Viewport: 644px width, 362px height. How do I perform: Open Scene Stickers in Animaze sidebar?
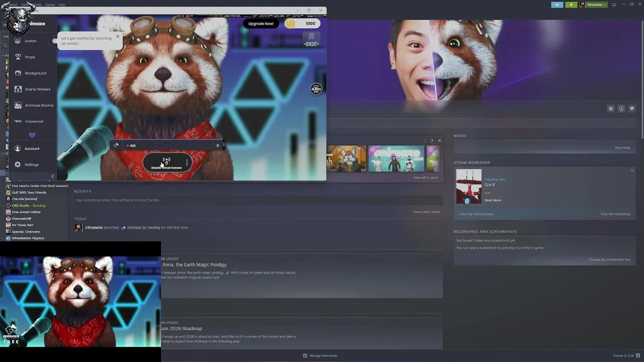[33, 89]
